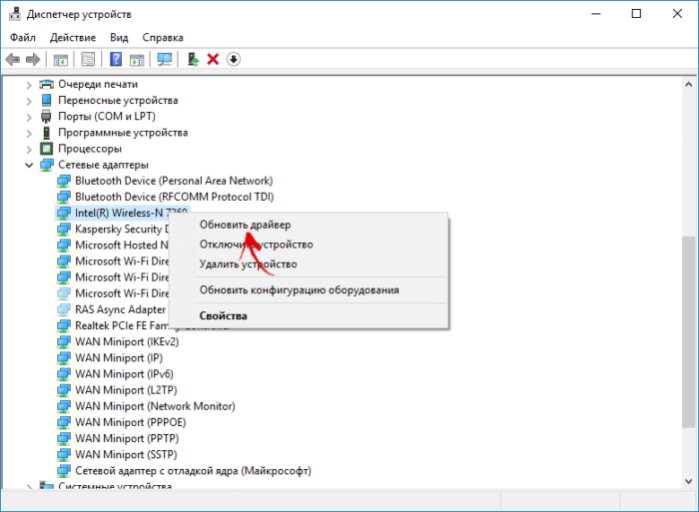Toggle the action pane toolbar icon

point(137,59)
